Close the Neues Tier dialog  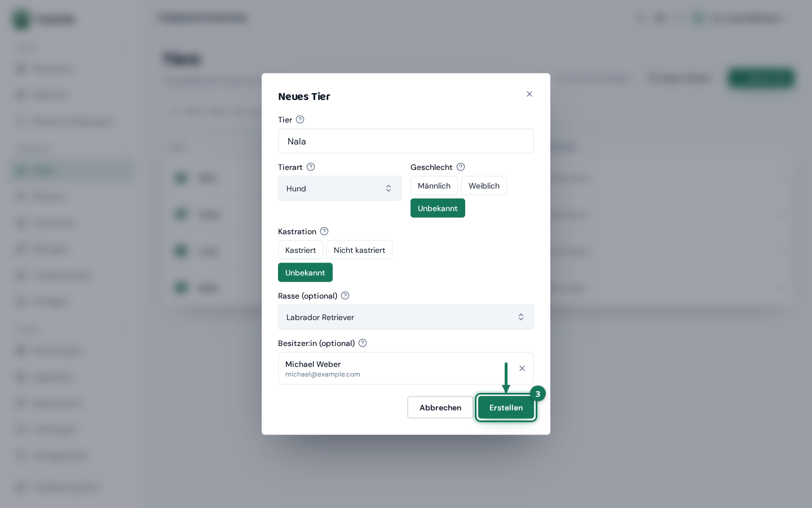click(x=529, y=94)
